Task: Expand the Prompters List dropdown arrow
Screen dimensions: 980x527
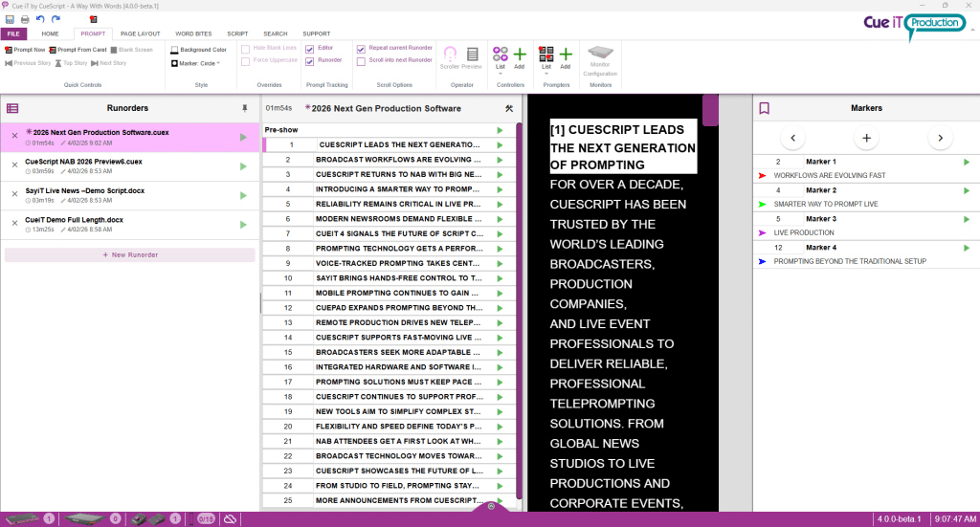Action: [x=546, y=74]
